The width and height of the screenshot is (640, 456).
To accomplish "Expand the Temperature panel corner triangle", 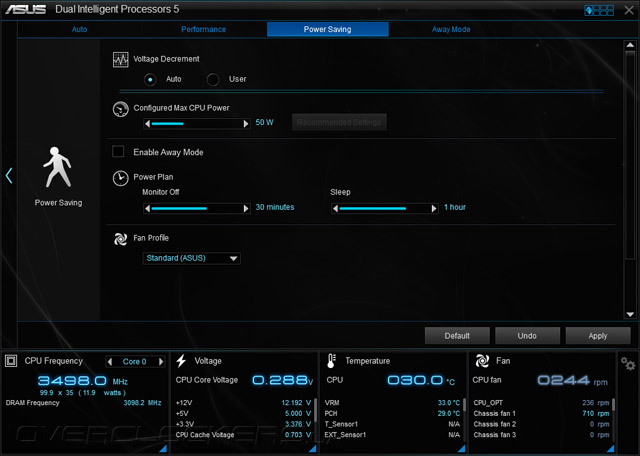I will click(462, 448).
